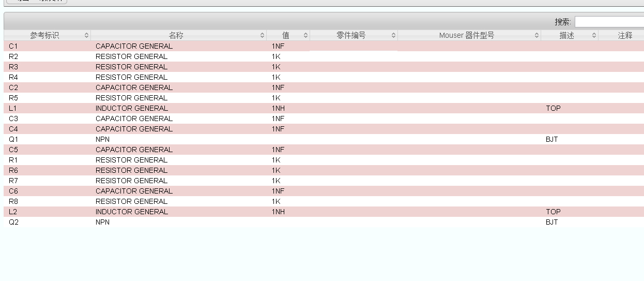The height and width of the screenshot is (281, 644).
Task: Select the C2 reference cell
Action: (13, 87)
